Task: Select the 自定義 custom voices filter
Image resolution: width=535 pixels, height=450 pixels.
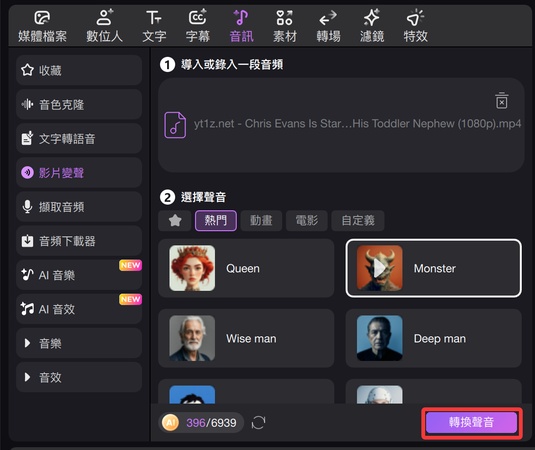Action: tap(358, 221)
